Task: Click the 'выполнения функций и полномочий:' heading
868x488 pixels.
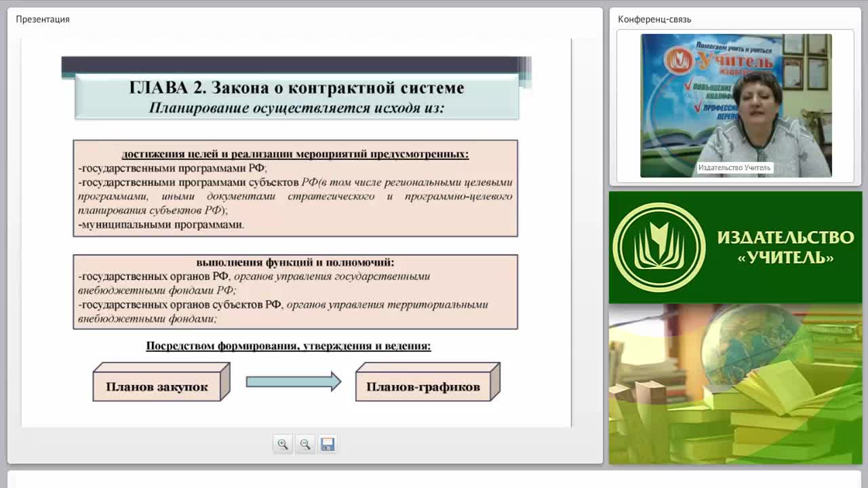Action: pos(295,262)
